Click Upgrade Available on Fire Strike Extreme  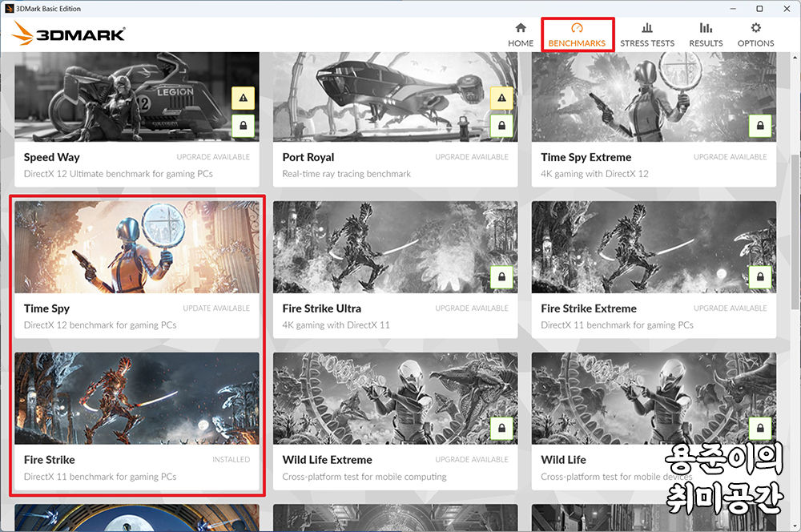tap(731, 308)
